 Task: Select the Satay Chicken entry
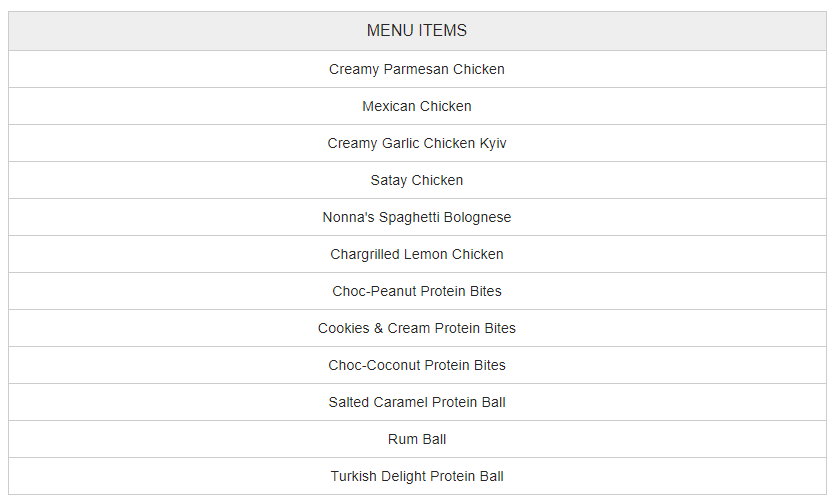pos(417,181)
